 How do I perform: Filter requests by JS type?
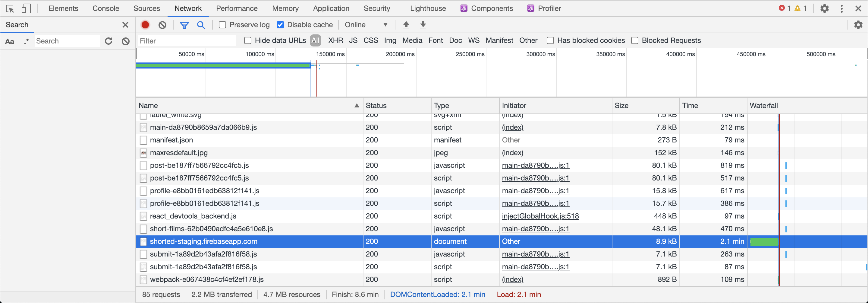tap(353, 40)
